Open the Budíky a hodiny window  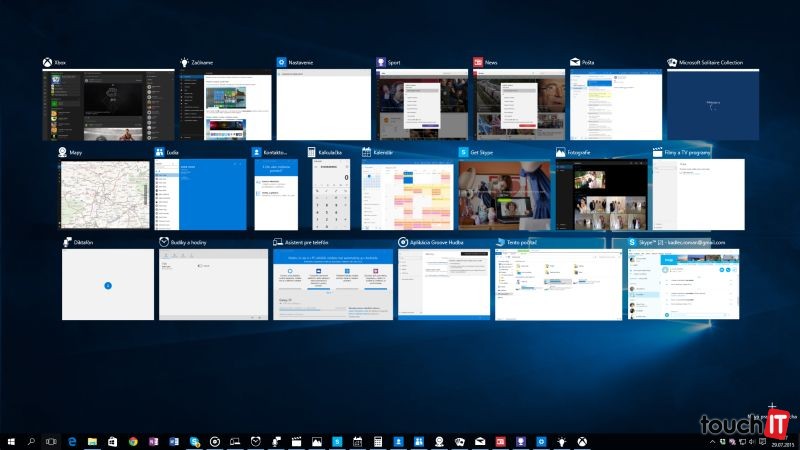coord(212,285)
